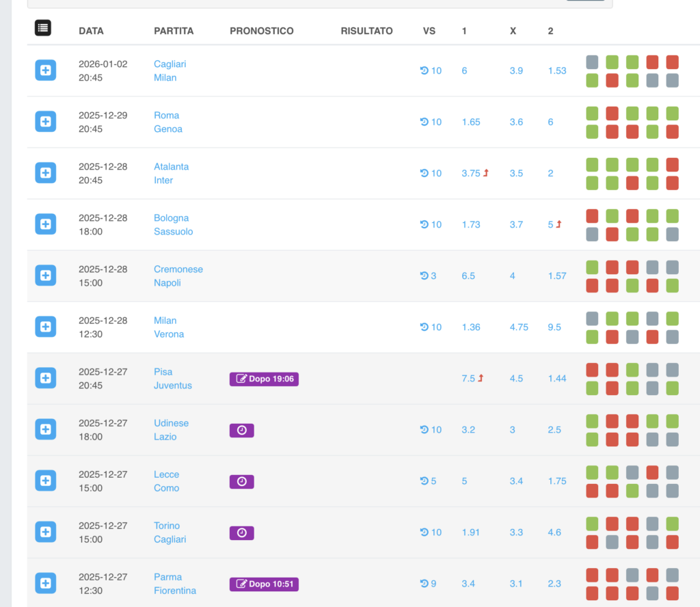Screen dimensions: 700x607
Task: Click the Dopo 10:51 badge
Action: coord(264,584)
